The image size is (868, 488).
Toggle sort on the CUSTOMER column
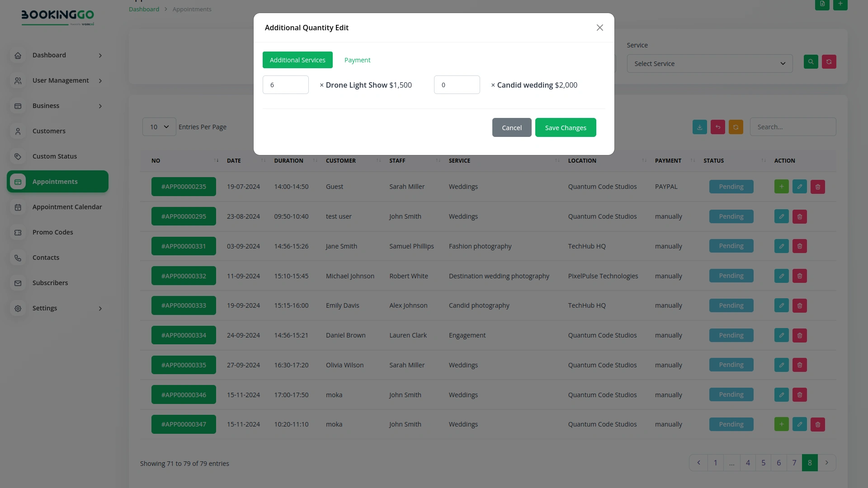(x=341, y=160)
